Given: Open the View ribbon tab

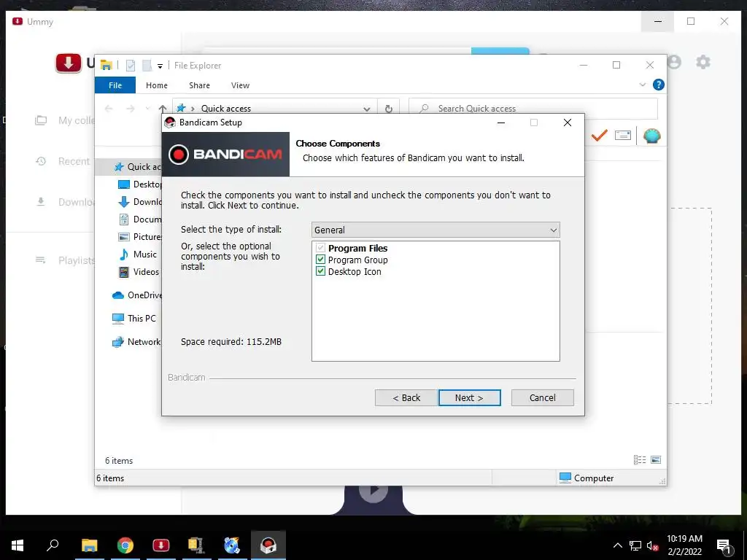Looking at the screenshot, I should [240, 85].
